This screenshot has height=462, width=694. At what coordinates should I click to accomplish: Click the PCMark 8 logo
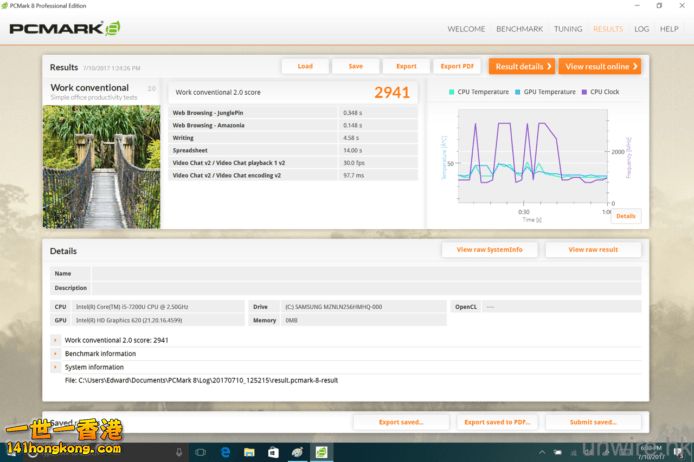(x=65, y=28)
